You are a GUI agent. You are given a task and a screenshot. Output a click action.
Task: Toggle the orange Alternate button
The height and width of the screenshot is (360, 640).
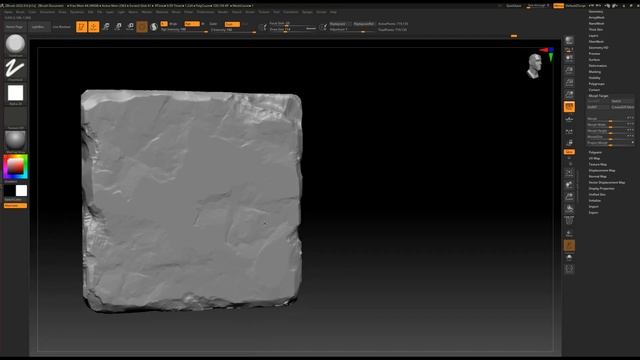[x=16, y=205]
